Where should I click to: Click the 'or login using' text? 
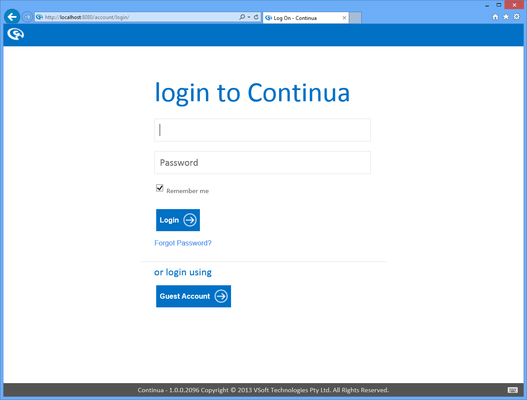[x=183, y=272]
